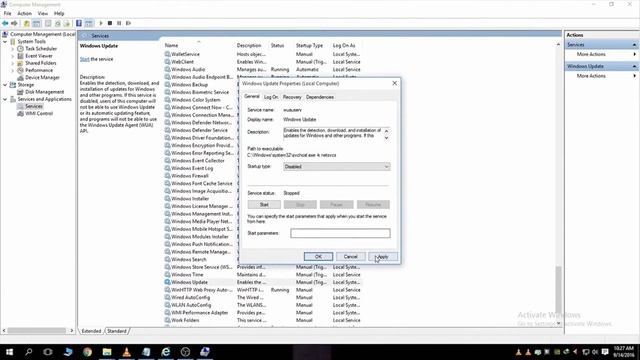Open taskbar Search magnifier
Image resolution: width=640 pixels, height=360 pixels.
click(29, 352)
